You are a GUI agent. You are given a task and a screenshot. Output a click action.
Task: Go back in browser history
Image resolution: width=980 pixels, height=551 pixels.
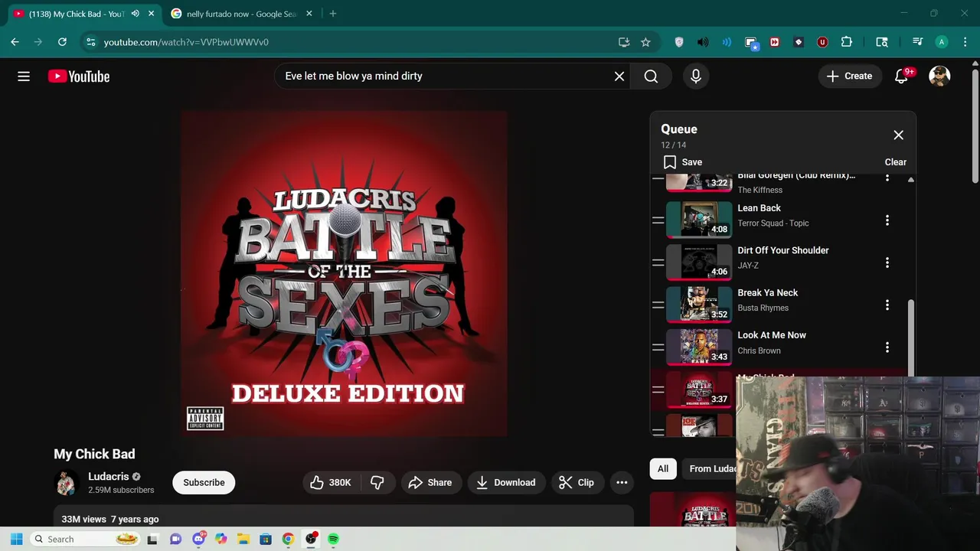(15, 42)
